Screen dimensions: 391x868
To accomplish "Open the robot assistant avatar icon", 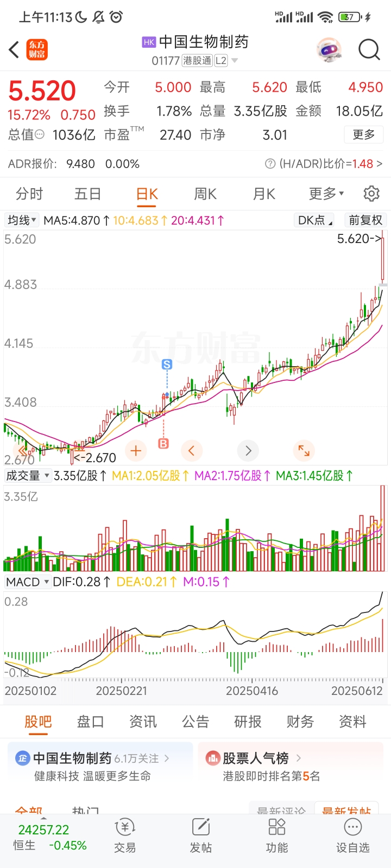I will coord(329,50).
